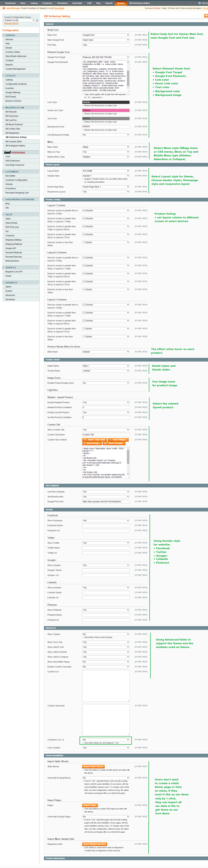Click the Background Color FFFFFF field

[106, 127]
